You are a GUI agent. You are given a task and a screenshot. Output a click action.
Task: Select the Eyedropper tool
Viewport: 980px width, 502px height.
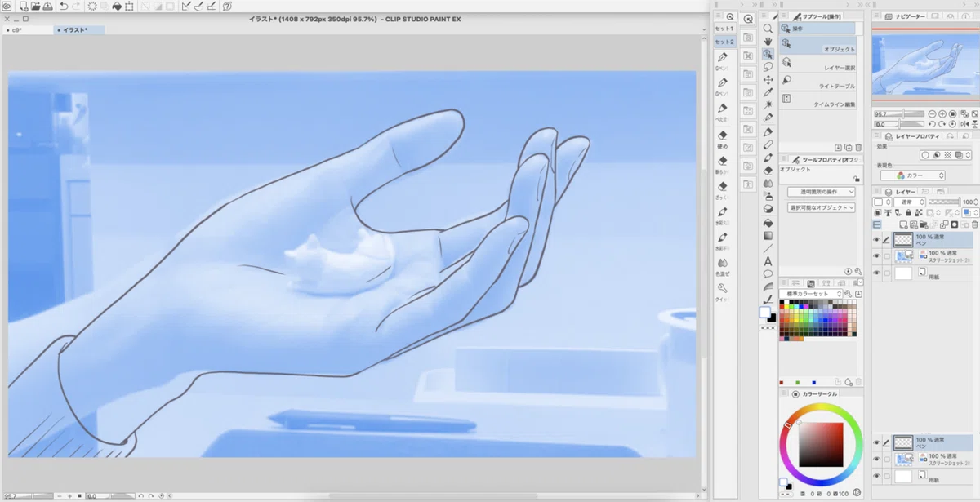(768, 92)
